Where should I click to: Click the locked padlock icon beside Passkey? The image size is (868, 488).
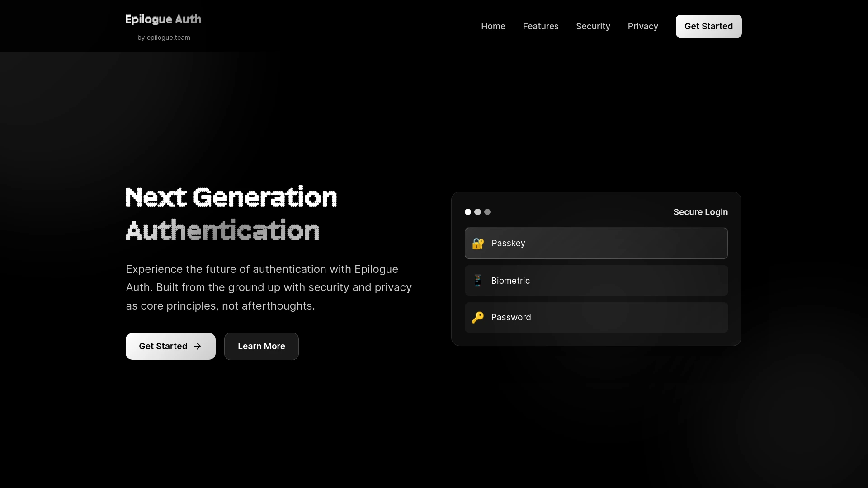click(x=478, y=243)
